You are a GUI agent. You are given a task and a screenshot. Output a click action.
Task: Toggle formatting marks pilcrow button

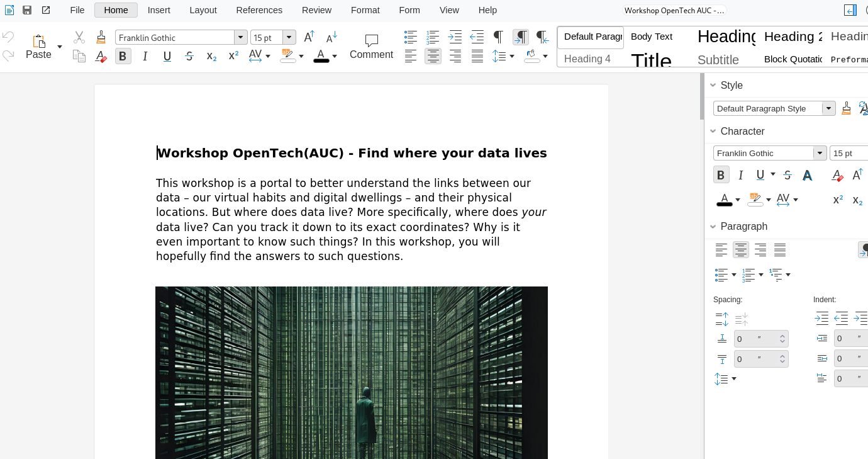499,37
